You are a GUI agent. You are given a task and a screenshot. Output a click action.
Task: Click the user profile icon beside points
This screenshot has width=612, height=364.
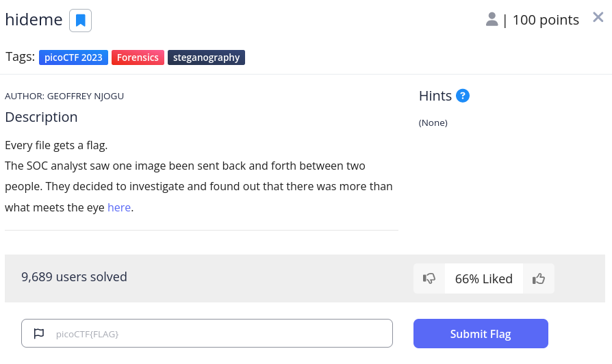(492, 19)
